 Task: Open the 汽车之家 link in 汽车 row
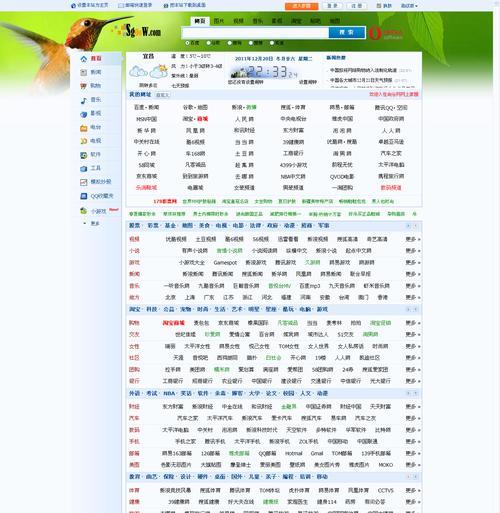pos(187,418)
